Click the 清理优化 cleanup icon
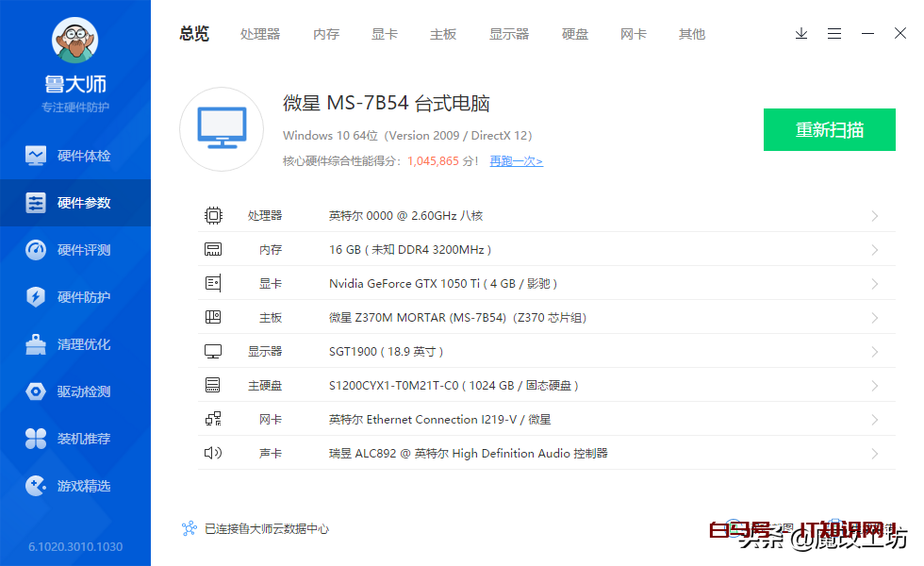924x566 pixels. pyautogui.click(x=36, y=344)
